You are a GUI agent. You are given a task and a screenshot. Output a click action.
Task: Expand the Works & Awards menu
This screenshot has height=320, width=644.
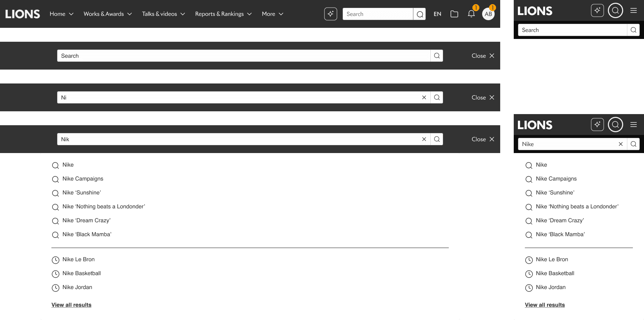[108, 14]
